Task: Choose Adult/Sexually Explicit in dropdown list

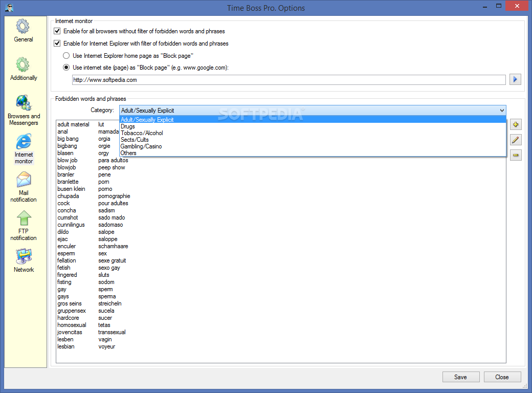Action: tap(313, 119)
